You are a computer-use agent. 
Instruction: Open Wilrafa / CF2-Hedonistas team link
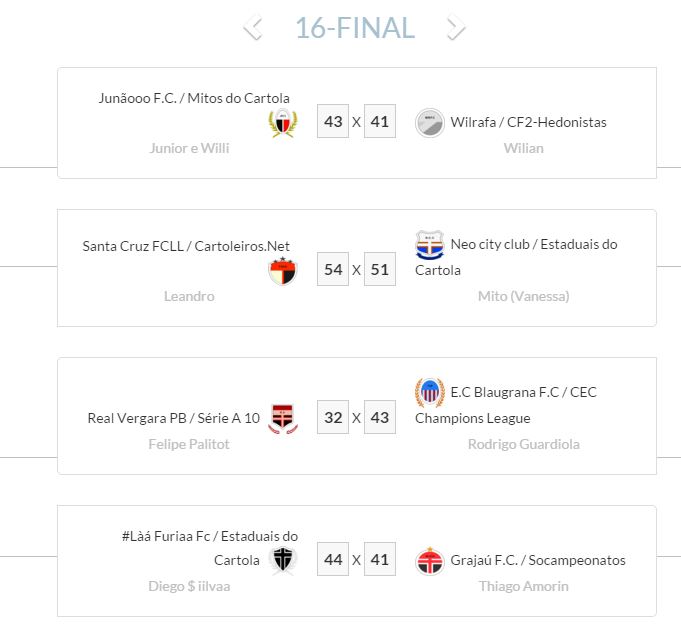[528, 122]
